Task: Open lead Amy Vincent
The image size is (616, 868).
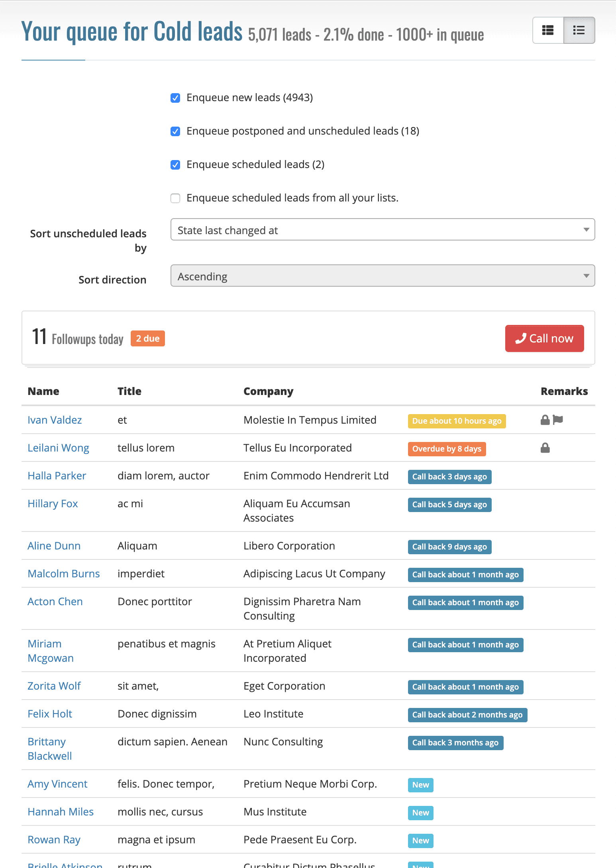Action: 57,784
